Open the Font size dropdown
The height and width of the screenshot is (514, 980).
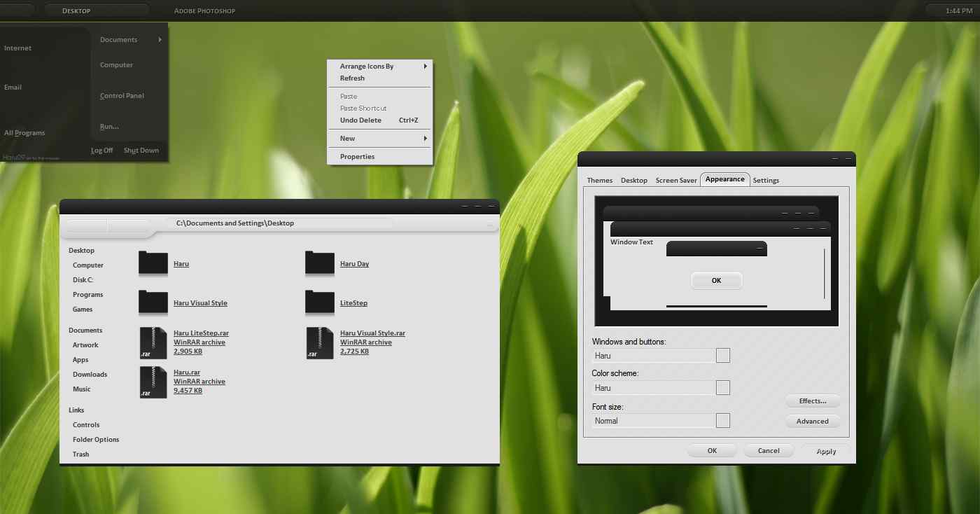723,421
